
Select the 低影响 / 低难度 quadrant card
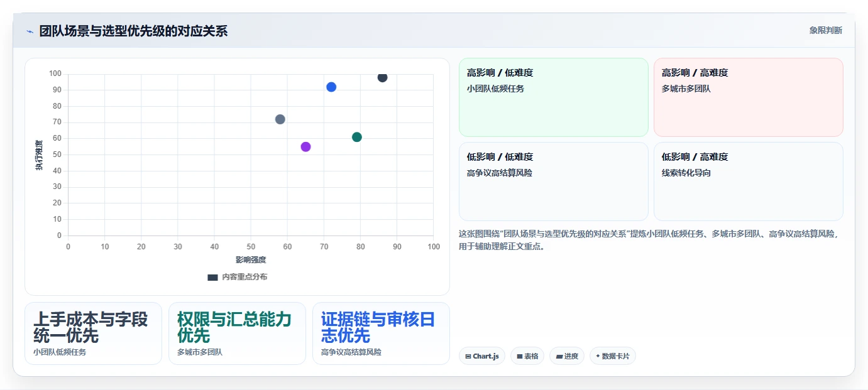pyautogui.click(x=553, y=181)
